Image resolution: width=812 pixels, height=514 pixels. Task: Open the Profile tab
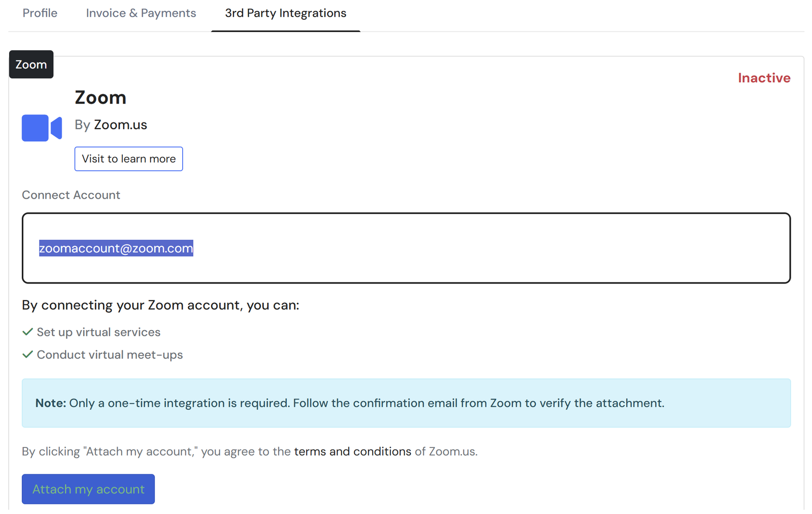point(40,13)
